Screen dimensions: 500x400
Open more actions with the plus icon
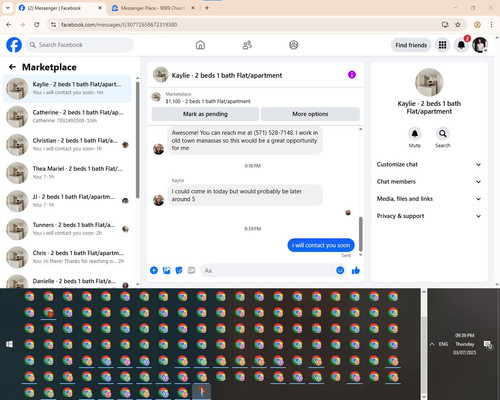(154, 270)
